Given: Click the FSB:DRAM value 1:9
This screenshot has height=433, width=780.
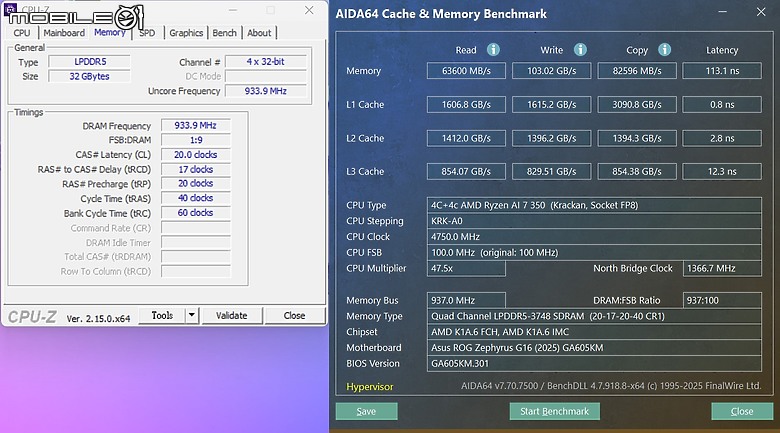Looking at the screenshot, I should (195, 140).
